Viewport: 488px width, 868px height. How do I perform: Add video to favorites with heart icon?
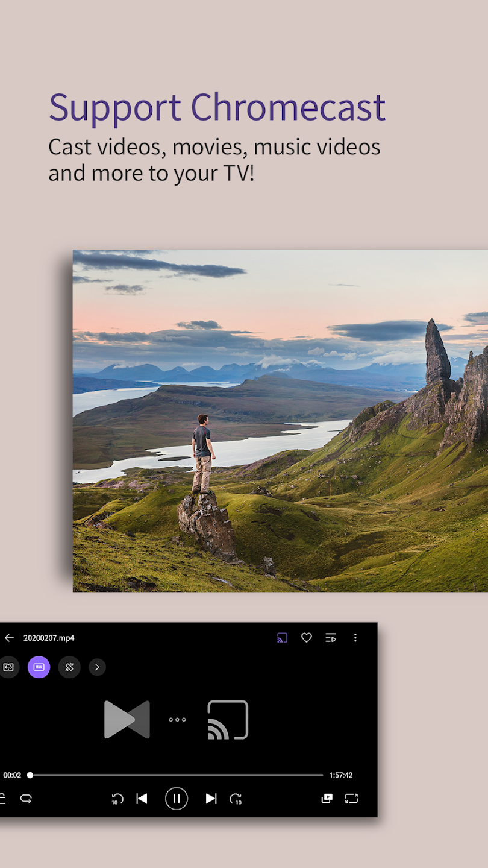pos(307,638)
